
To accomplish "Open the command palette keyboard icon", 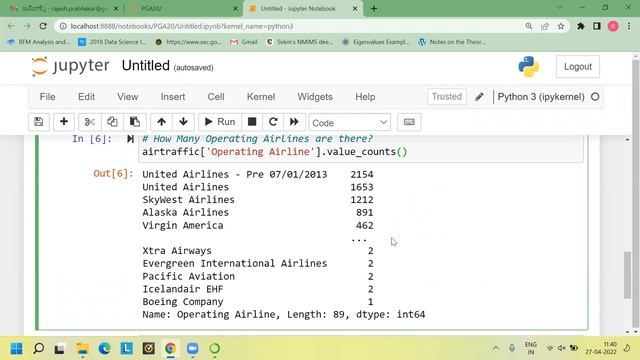I will [x=409, y=122].
